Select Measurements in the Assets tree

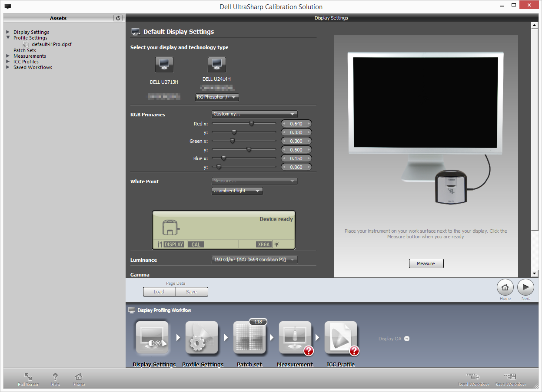(30, 56)
